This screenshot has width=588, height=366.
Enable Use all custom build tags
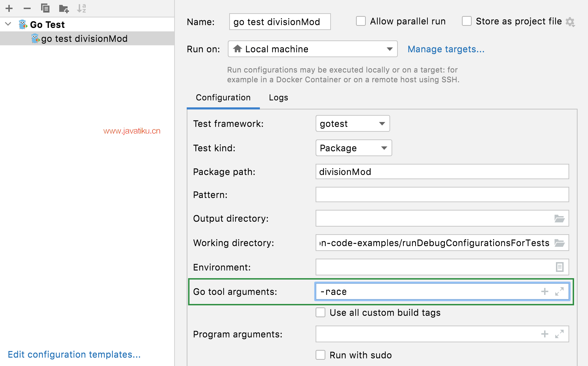[320, 313]
